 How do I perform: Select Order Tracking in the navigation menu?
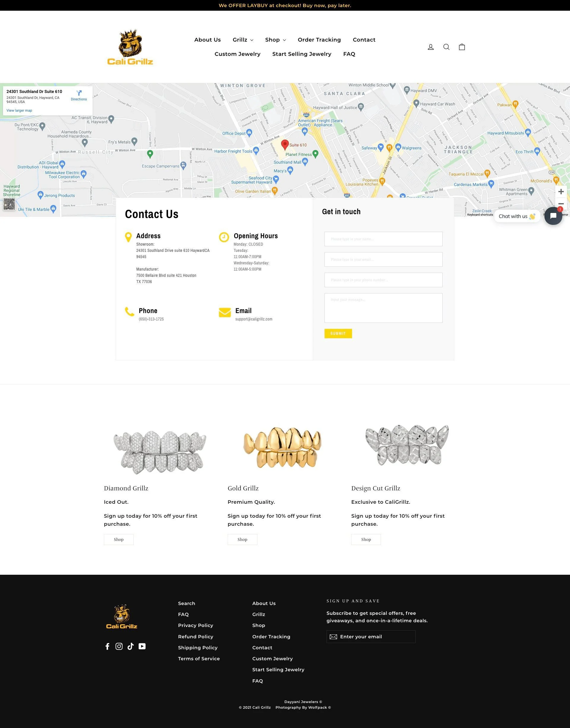pos(319,40)
